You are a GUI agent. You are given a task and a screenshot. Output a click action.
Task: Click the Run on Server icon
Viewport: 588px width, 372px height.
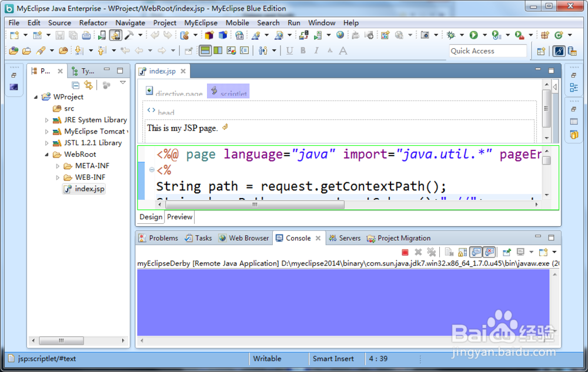point(496,35)
